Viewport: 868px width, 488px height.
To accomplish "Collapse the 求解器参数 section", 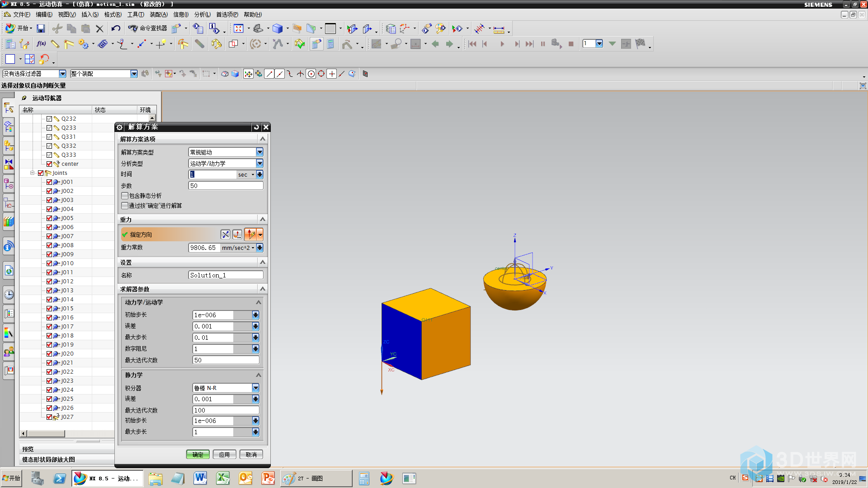I will click(x=262, y=289).
